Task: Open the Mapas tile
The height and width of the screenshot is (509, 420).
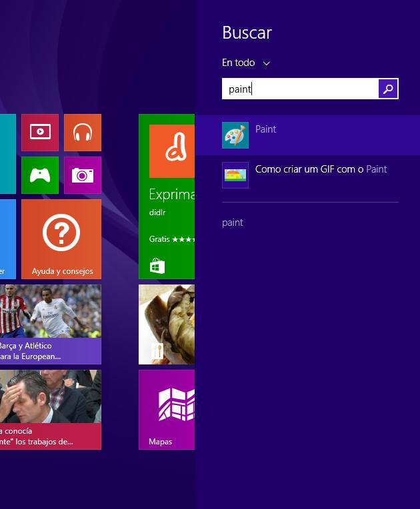Action: pyautogui.click(x=167, y=409)
